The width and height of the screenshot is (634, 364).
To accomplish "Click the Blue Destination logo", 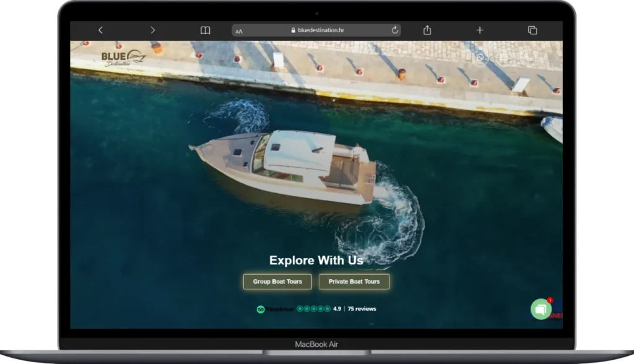I will pos(122,58).
